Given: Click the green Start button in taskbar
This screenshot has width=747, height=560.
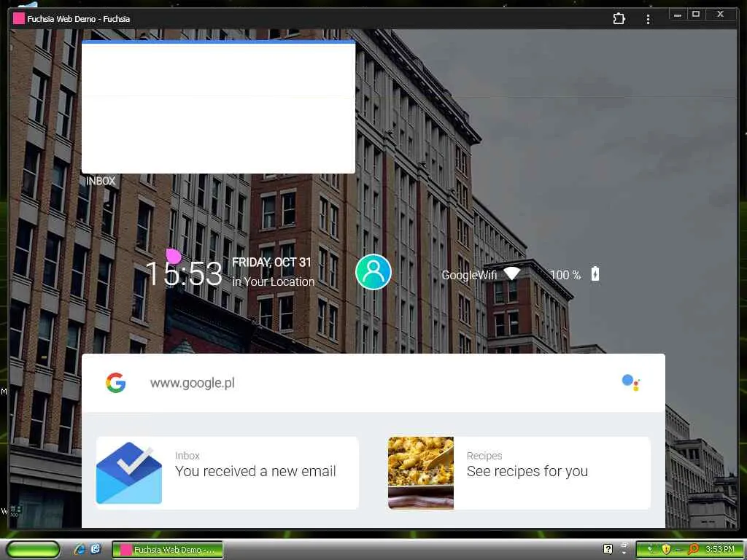Looking at the screenshot, I should (x=33, y=549).
